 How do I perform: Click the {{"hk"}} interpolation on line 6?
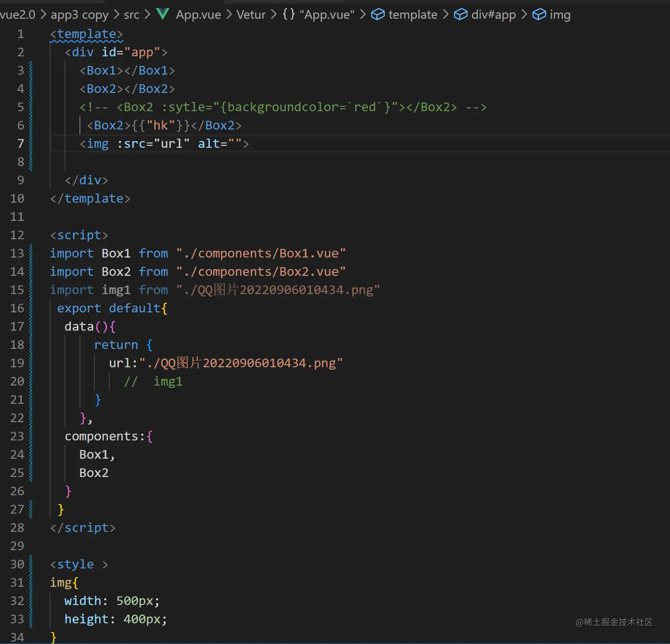161,126
